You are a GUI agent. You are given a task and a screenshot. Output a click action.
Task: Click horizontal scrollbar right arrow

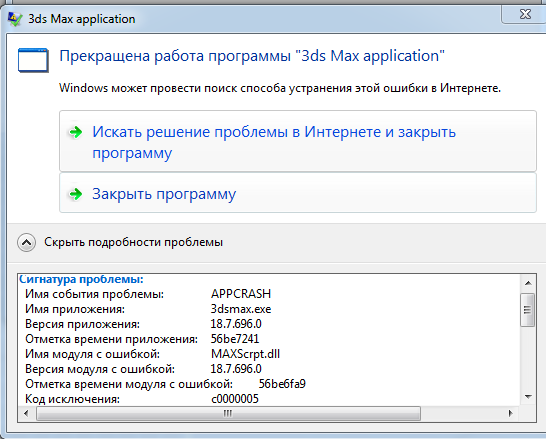tap(510, 413)
